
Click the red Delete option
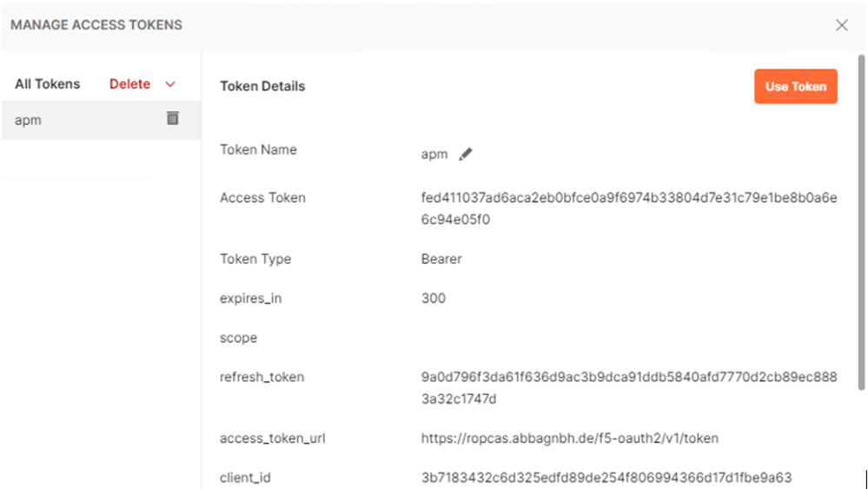pos(129,84)
